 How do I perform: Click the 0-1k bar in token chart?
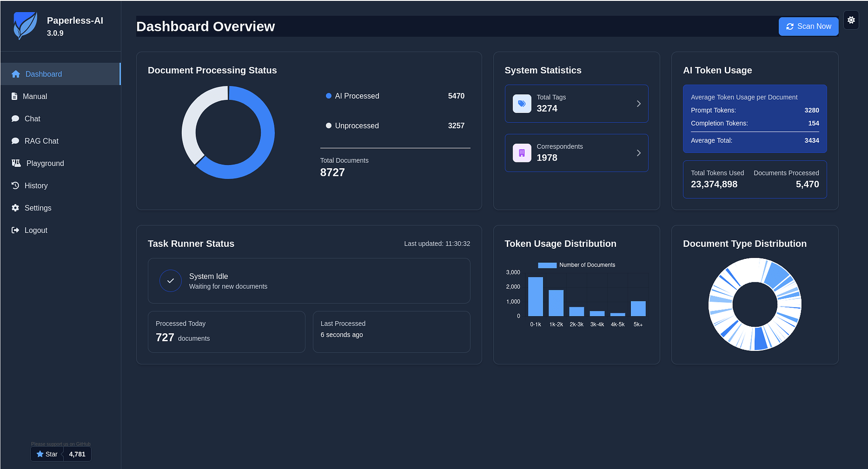pos(535,296)
